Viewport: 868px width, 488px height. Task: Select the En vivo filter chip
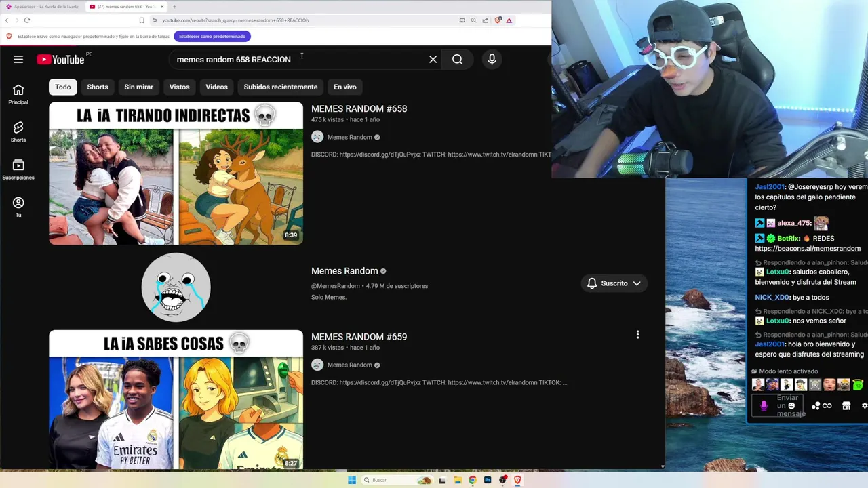click(345, 87)
